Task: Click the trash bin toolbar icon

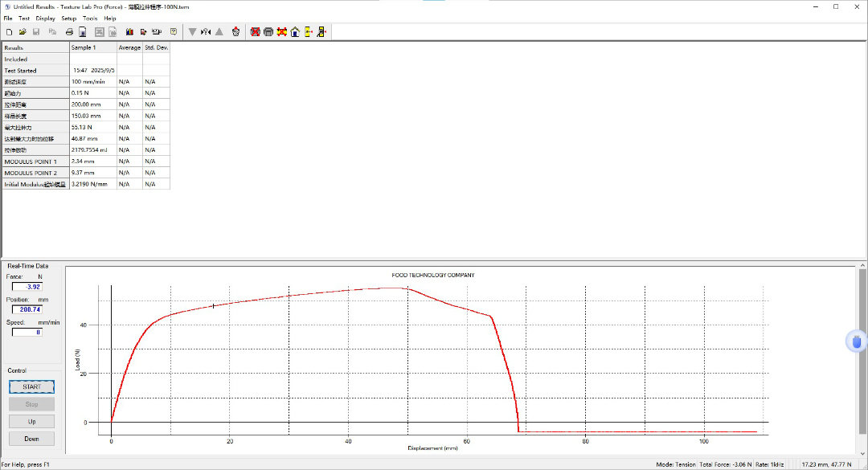Action: pos(235,32)
